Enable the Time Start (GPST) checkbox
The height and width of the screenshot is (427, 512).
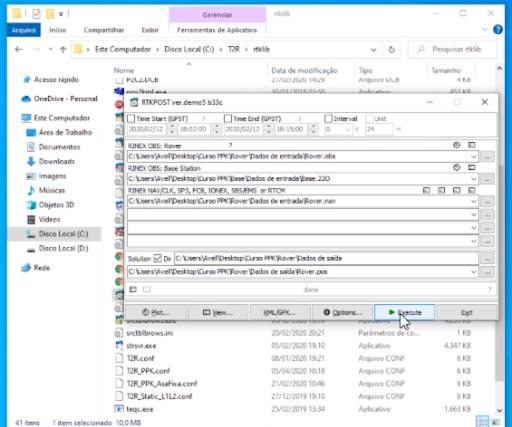pos(131,119)
